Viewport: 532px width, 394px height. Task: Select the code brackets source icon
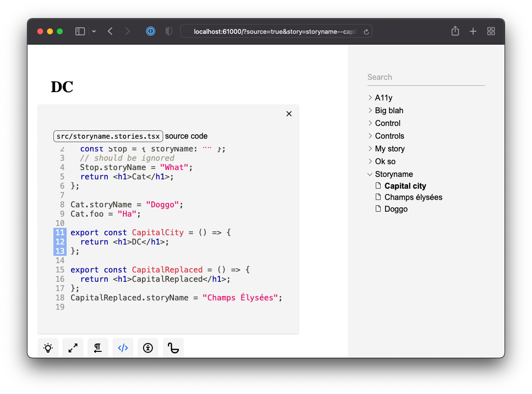click(122, 348)
